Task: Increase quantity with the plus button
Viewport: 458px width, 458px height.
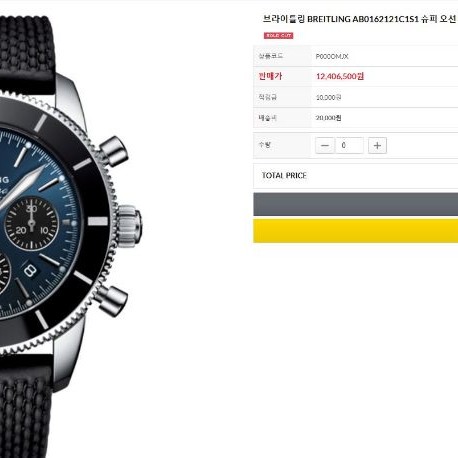Action: pyautogui.click(x=377, y=145)
